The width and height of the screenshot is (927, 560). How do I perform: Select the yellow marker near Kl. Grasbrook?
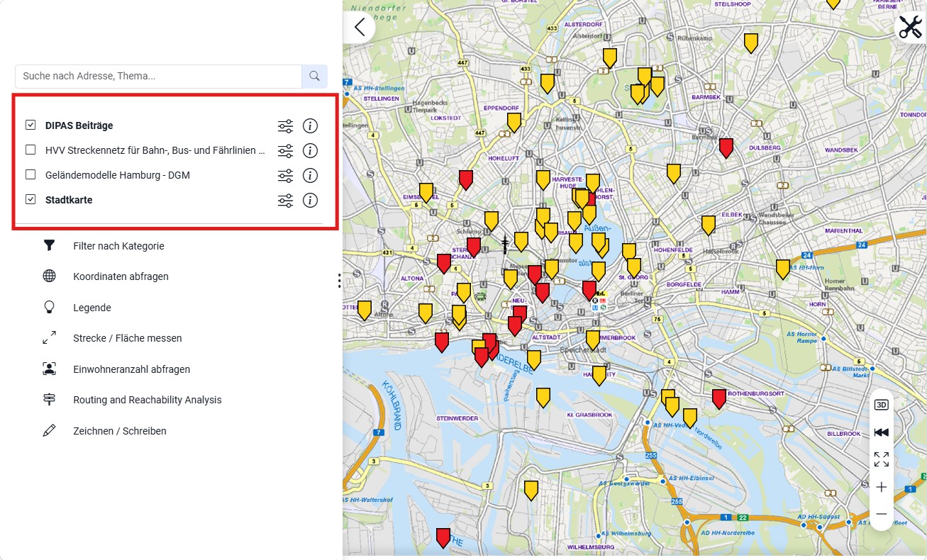point(543,397)
